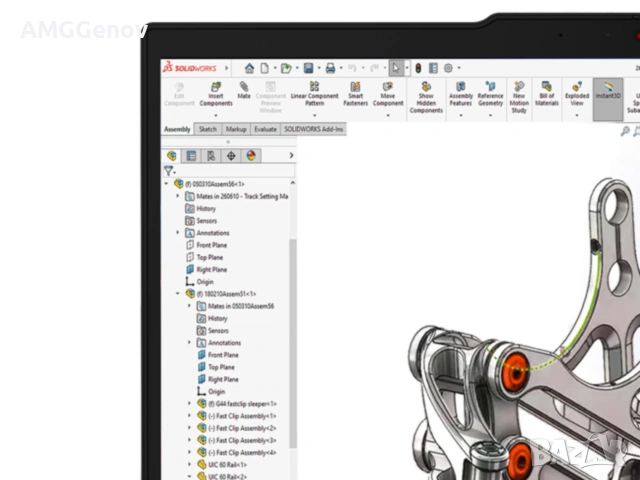Click the feature tree vertical scrollbar
Viewport: 640px width, 480px height.
[293, 343]
